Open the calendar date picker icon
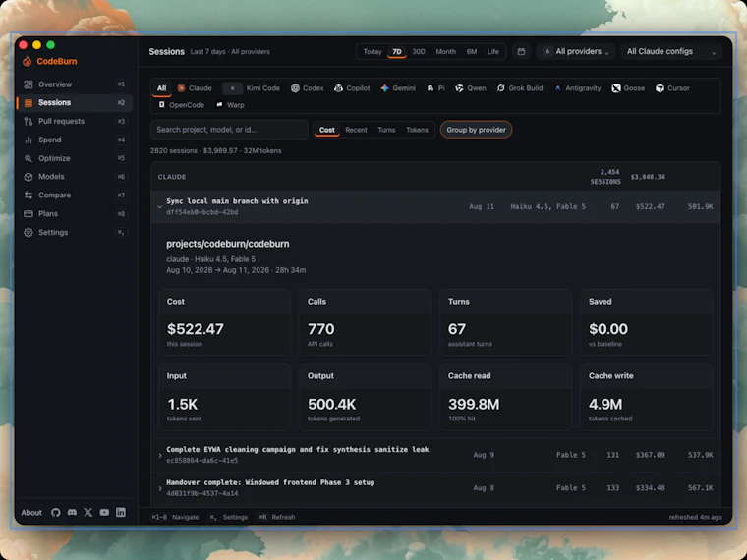 (x=521, y=51)
